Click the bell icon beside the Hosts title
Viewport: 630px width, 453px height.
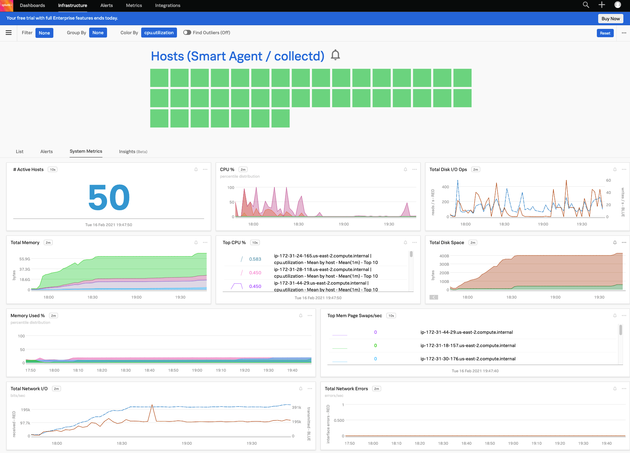point(335,55)
